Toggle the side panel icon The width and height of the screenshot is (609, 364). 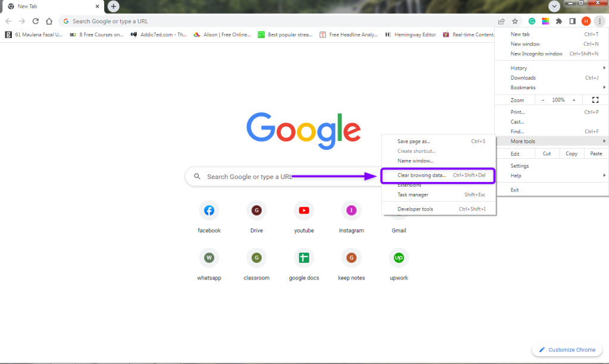(x=573, y=21)
